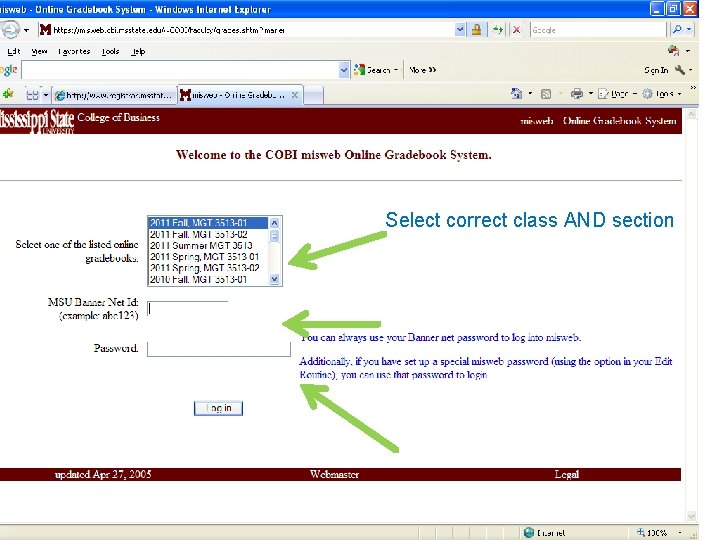Open the Tools menu
Viewport: 720px width, 540px height.
click(110, 51)
